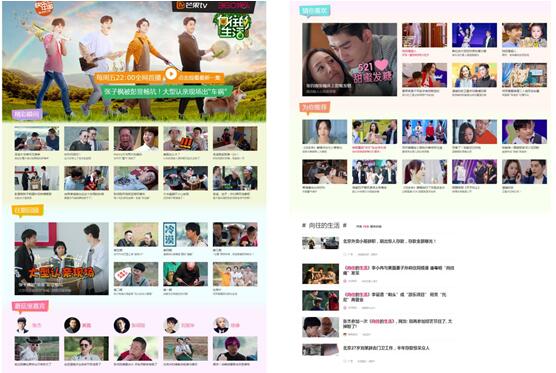
Task: Click the green 向往的生活 show logo
Action: [x=232, y=26]
